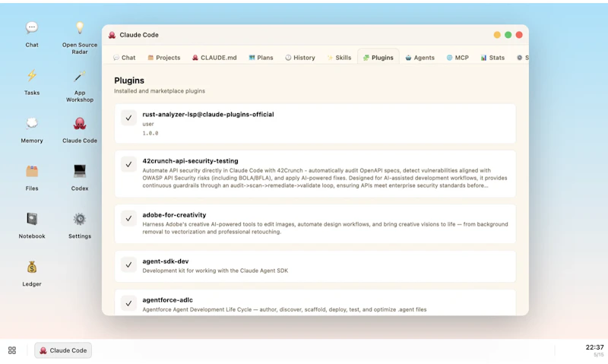
Task: Toggle the adobe-for-creativity plugin checkbox
Action: coord(128,218)
